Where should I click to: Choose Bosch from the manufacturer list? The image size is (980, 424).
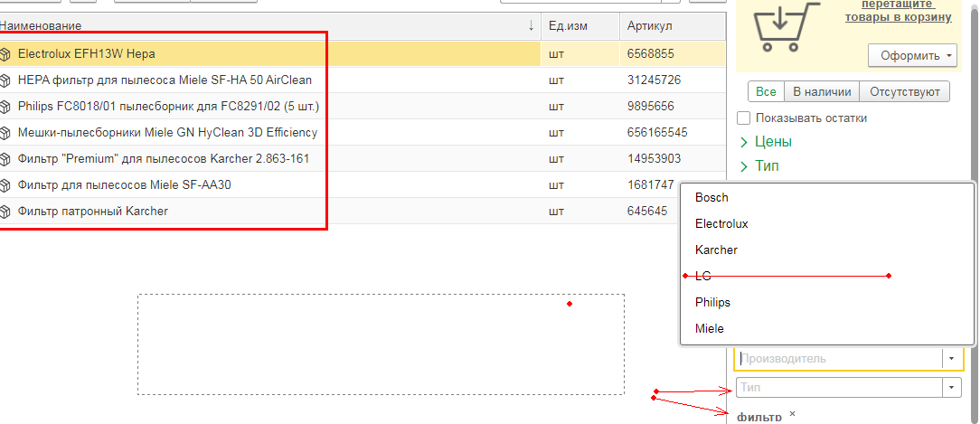coord(711,198)
